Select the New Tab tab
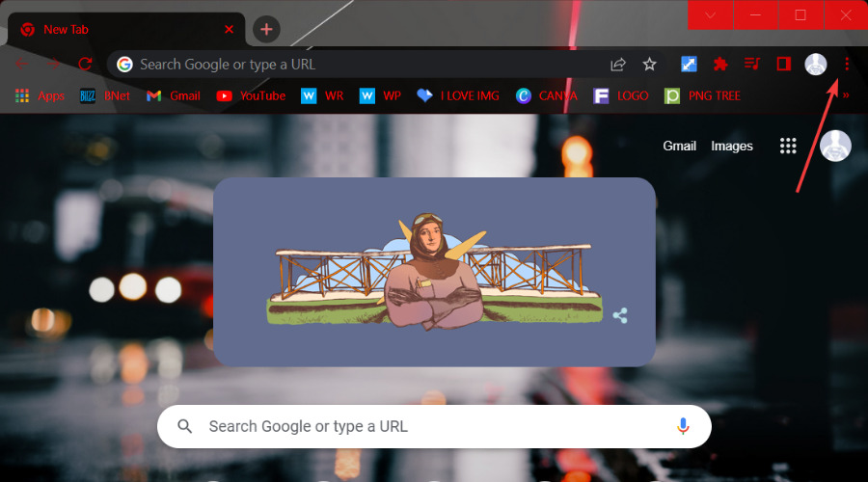 tap(125, 29)
